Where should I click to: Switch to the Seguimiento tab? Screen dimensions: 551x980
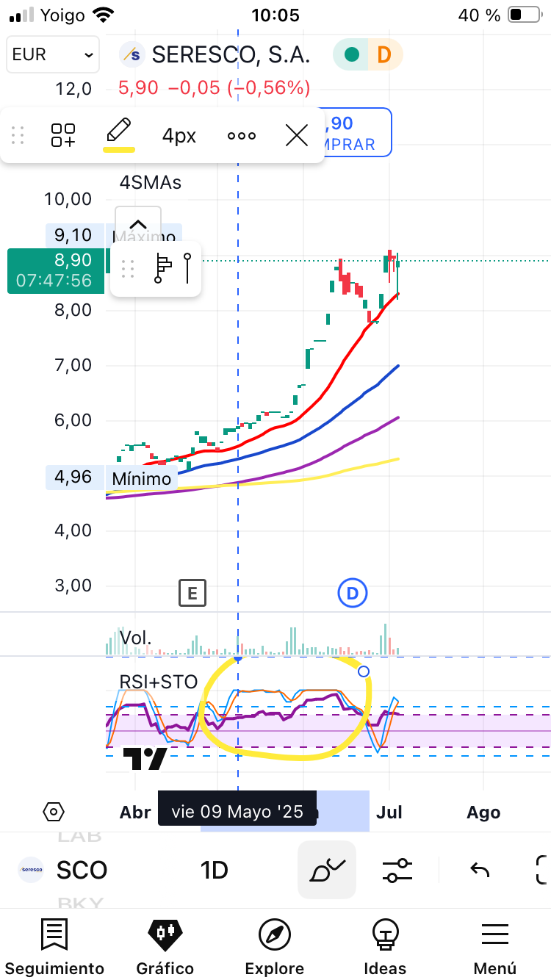pos(54,946)
